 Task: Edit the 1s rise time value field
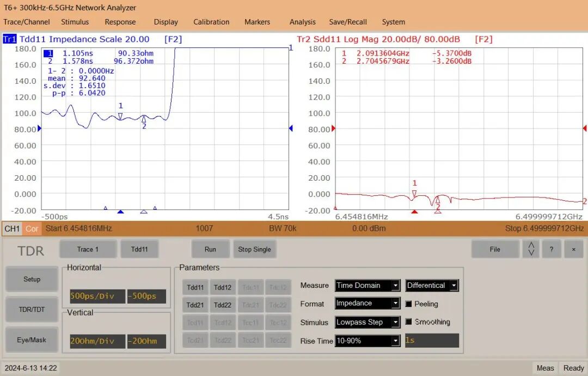(x=432, y=341)
